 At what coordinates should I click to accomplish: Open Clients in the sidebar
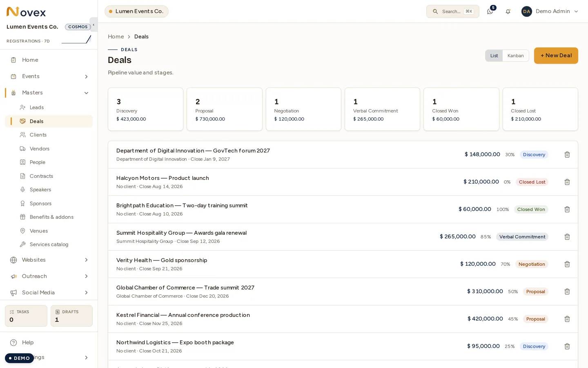click(49, 135)
